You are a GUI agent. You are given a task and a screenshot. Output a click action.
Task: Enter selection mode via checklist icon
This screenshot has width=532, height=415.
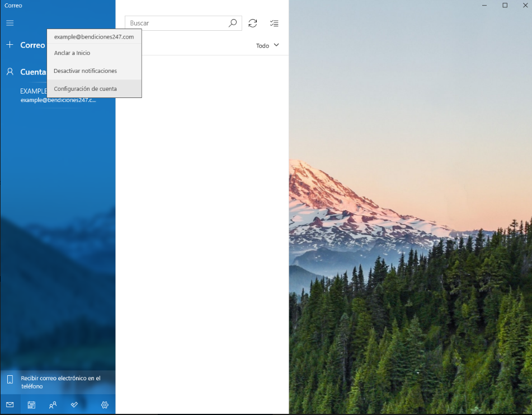point(274,23)
